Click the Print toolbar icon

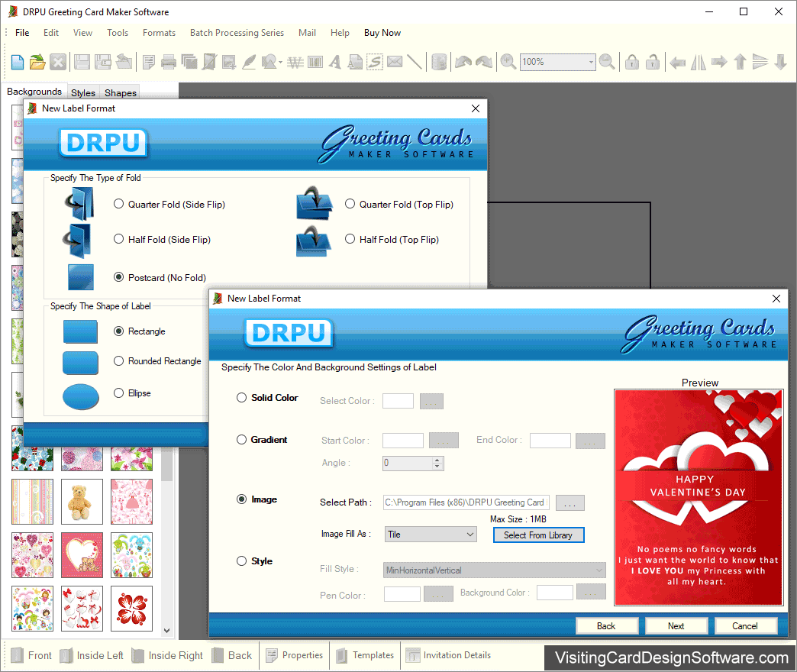[x=168, y=62]
